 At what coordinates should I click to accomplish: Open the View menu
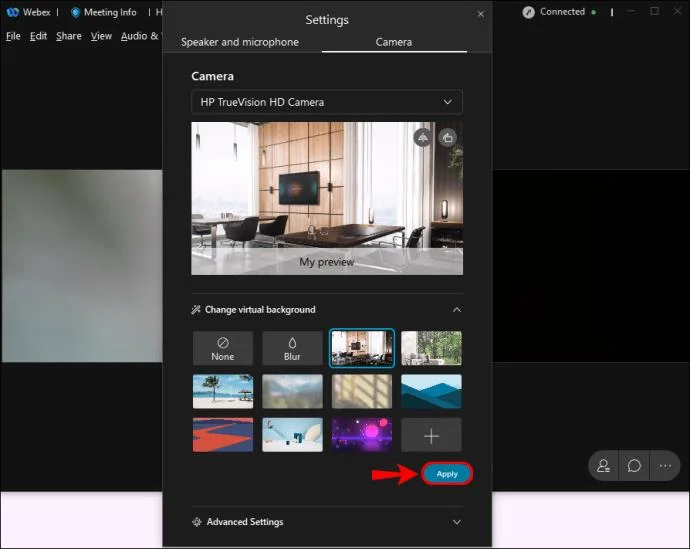click(101, 36)
